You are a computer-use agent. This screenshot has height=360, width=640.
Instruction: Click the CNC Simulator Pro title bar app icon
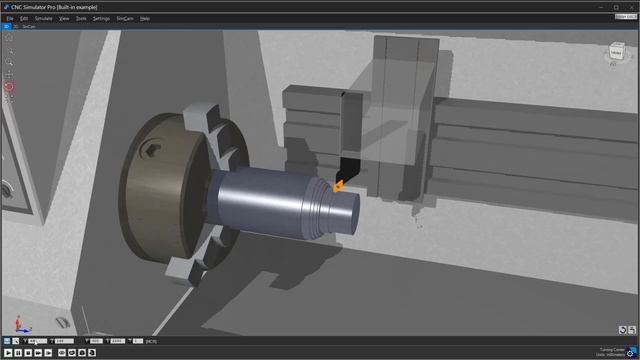pos(6,7)
